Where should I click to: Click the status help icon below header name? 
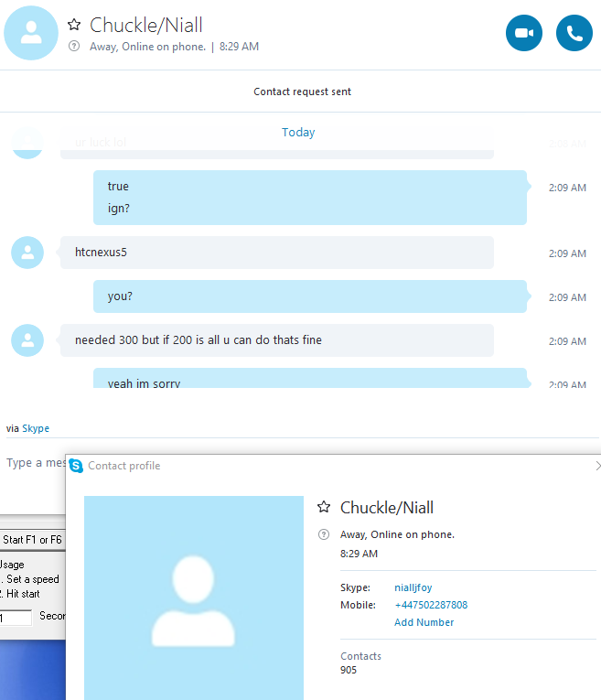[x=74, y=46]
